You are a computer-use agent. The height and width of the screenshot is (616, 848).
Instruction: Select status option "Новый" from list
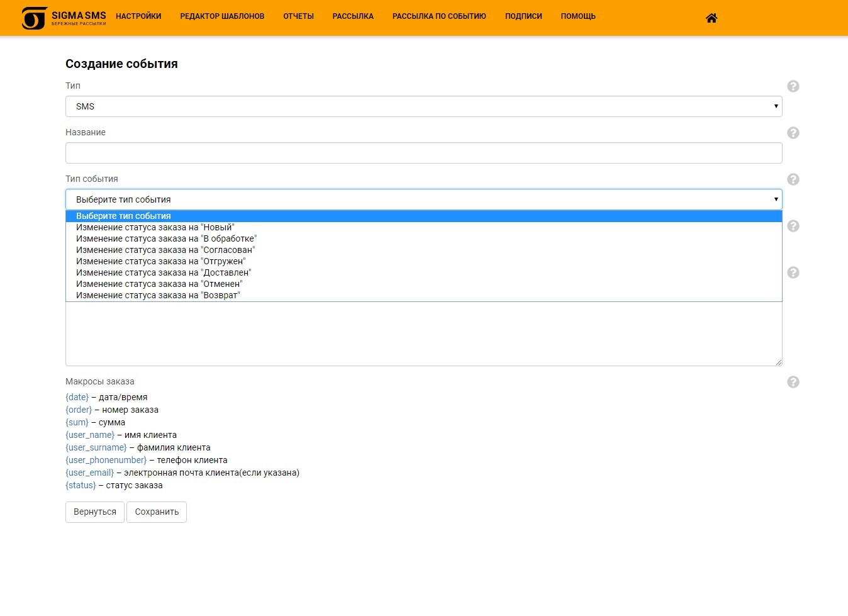click(155, 227)
